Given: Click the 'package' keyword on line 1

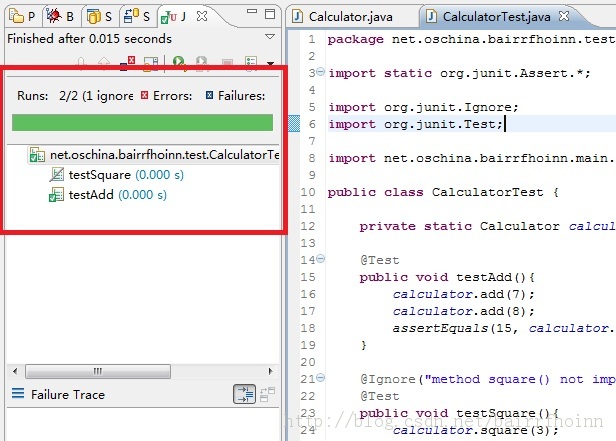Looking at the screenshot, I should [356, 39].
